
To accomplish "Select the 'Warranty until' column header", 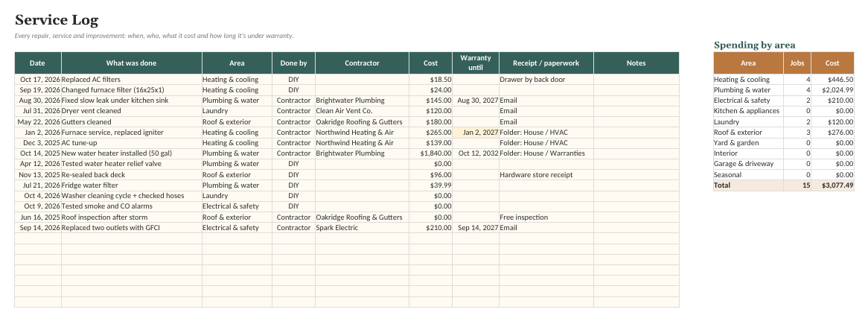I will tap(476, 63).
